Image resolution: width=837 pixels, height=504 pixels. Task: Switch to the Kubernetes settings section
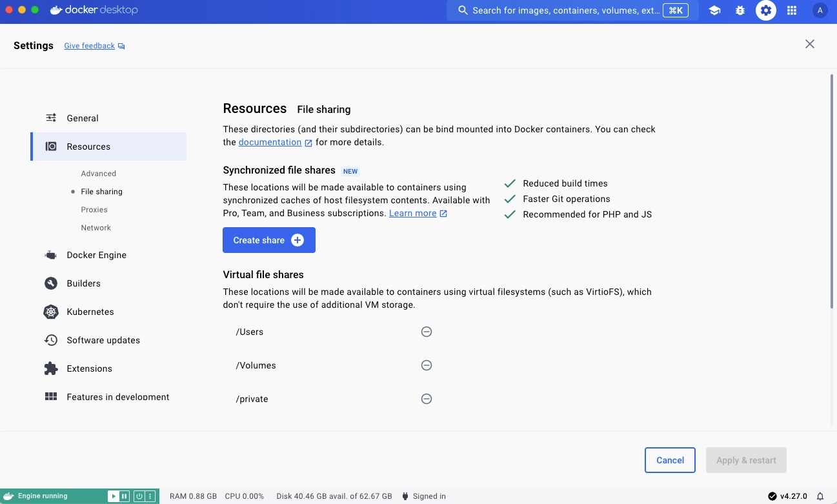pyautogui.click(x=90, y=312)
